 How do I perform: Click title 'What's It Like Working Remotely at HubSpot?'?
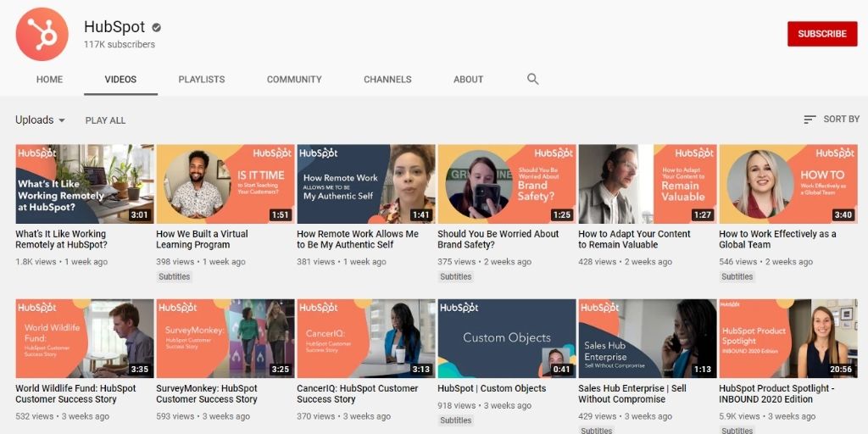coord(61,239)
